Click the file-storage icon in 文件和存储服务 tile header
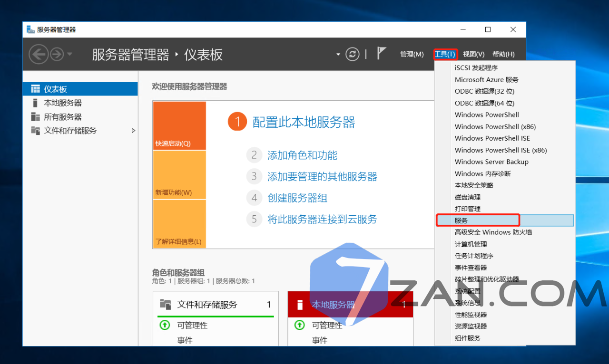Viewport: 609px width, 364px height. click(165, 304)
